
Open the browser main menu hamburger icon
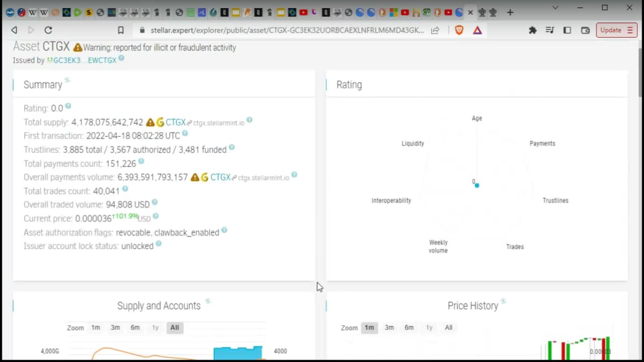pos(630,30)
